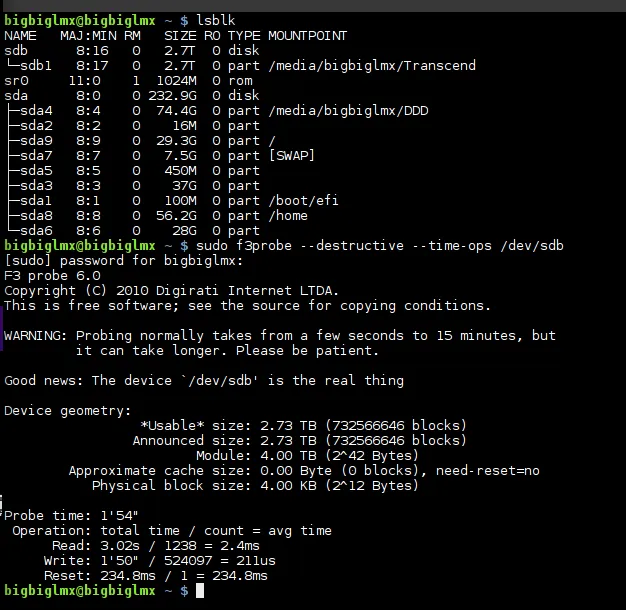Viewport: 626px width, 610px height.
Task: Click the '*Usable* size' row
Action: pos(303,426)
